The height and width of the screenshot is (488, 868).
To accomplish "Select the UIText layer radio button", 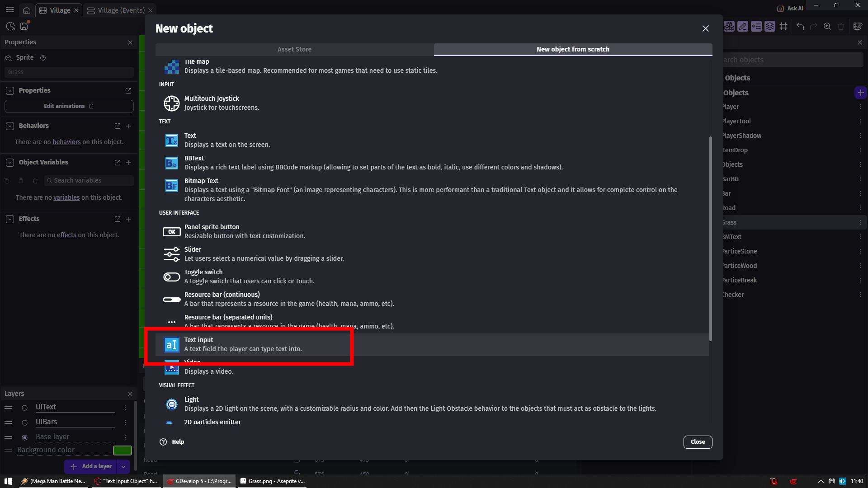I will [25, 407].
